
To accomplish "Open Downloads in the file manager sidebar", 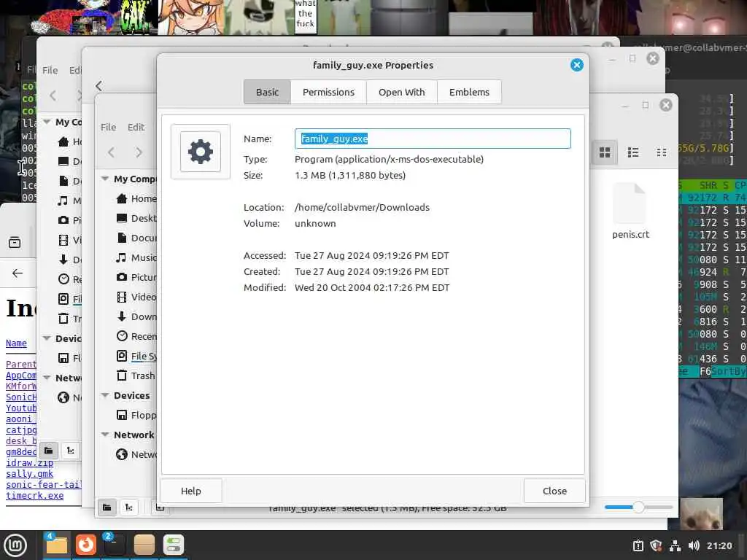I will tap(136, 316).
